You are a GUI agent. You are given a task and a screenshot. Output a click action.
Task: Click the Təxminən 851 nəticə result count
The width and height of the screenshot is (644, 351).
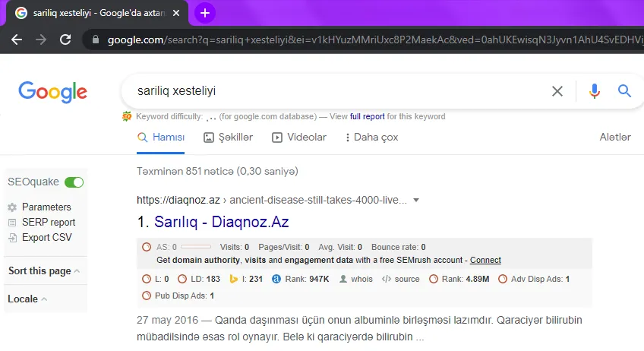[x=217, y=172]
